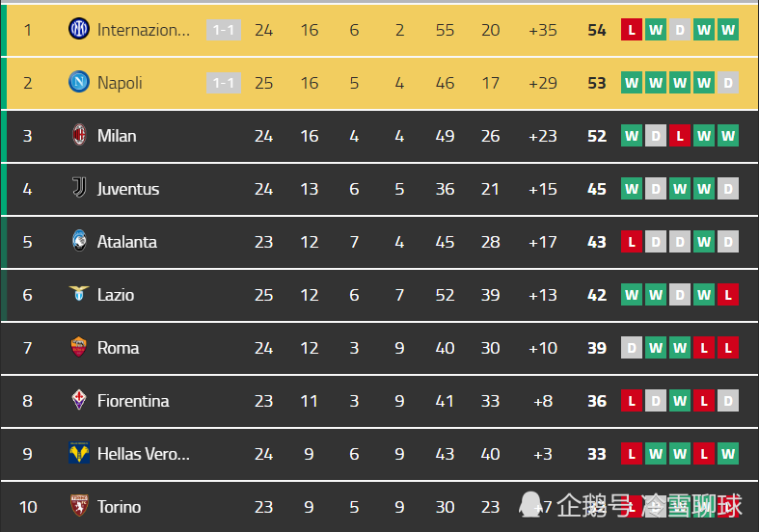Open the Milan club crest
Image resolution: width=759 pixels, height=532 pixels.
click(79, 135)
